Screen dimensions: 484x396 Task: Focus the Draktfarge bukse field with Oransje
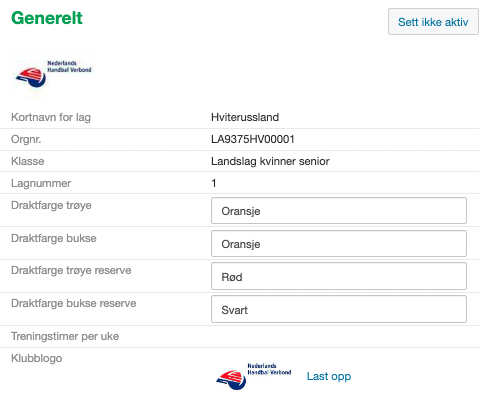click(x=339, y=244)
